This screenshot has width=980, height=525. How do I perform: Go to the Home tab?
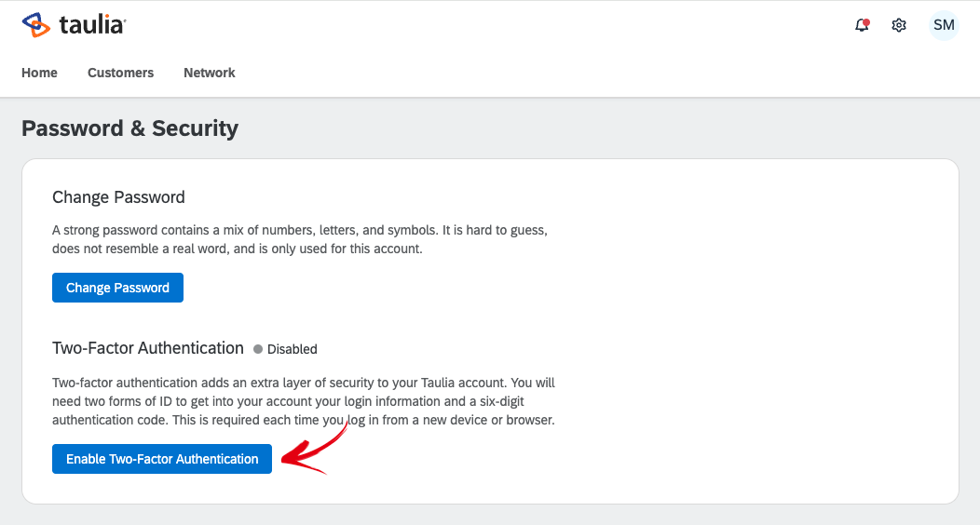point(39,73)
